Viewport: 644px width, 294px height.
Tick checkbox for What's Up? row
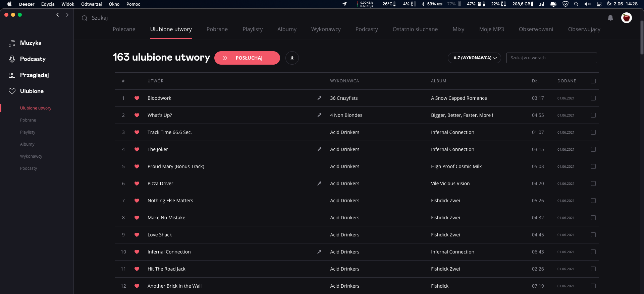(x=593, y=115)
